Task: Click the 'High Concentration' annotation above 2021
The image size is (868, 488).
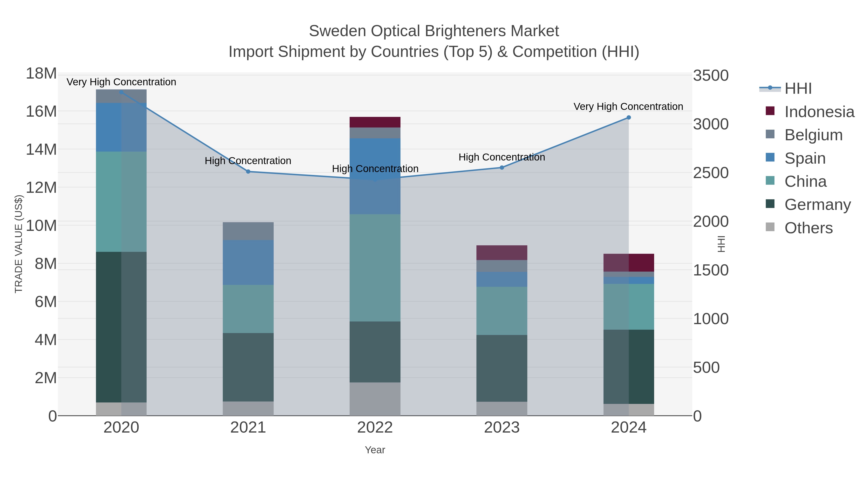Action: click(248, 161)
